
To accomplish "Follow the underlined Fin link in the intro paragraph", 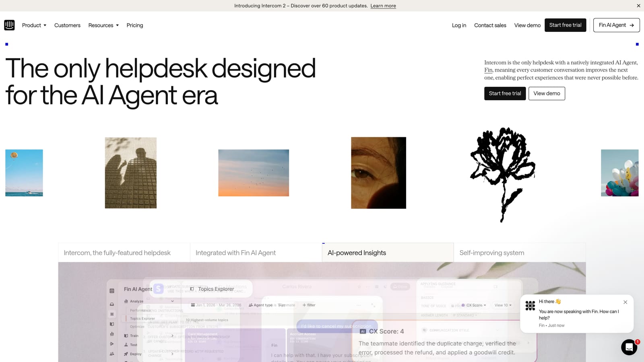I will click(488, 70).
